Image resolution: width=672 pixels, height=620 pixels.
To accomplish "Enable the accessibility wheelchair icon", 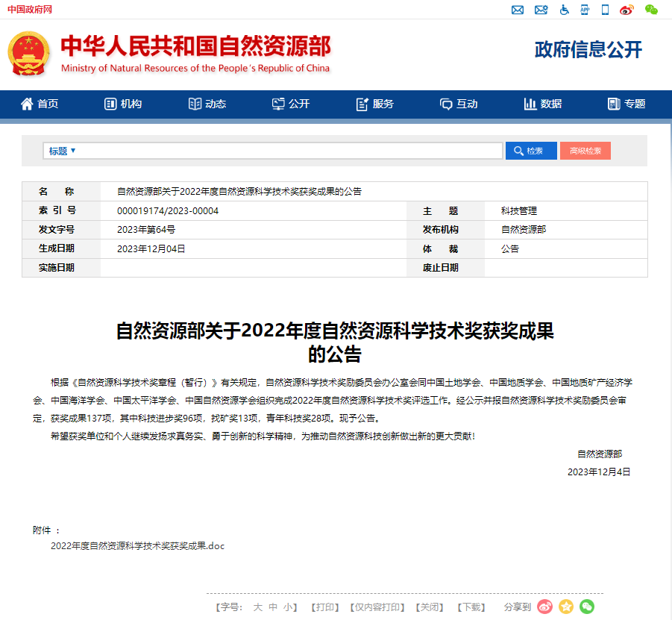I will pyautogui.click(x=564, y=10).
